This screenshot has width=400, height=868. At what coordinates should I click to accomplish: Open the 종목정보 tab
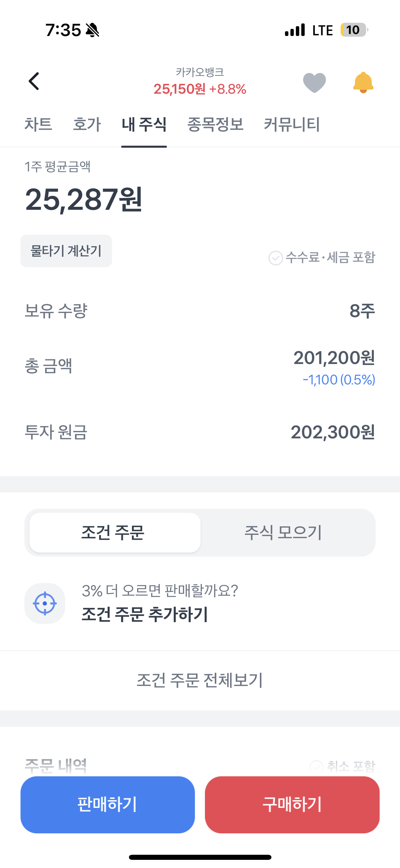[215, 124]
